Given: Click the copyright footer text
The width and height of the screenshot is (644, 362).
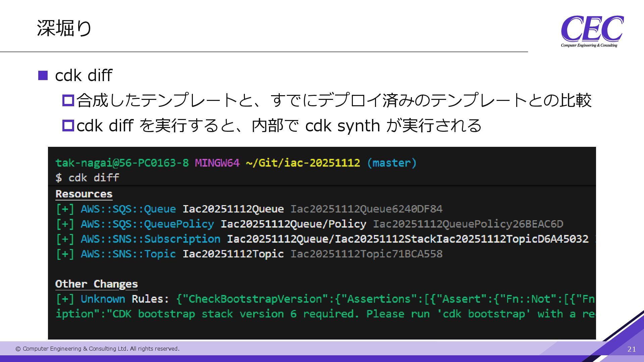Looking at the screenshot, I should coord(97,349).
